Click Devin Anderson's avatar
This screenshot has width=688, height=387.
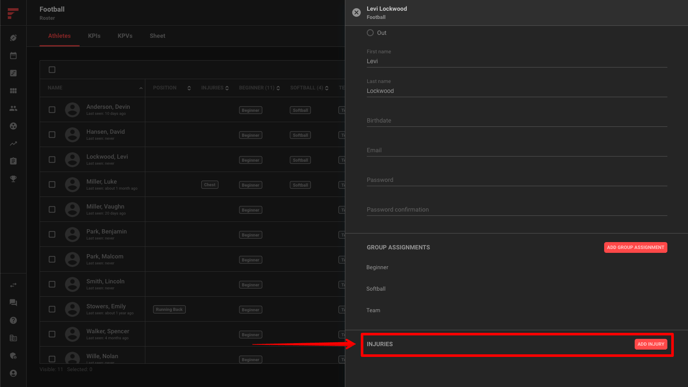tap(72, 110)
